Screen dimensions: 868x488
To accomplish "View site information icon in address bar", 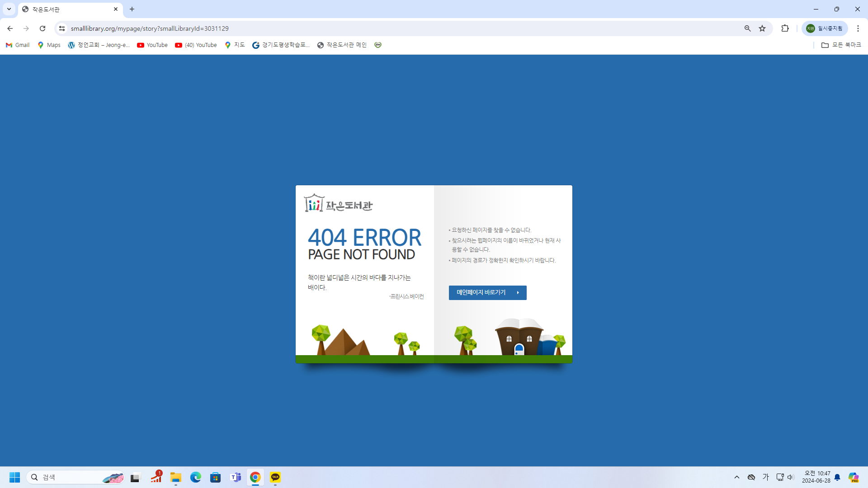I will pos(62,28).
